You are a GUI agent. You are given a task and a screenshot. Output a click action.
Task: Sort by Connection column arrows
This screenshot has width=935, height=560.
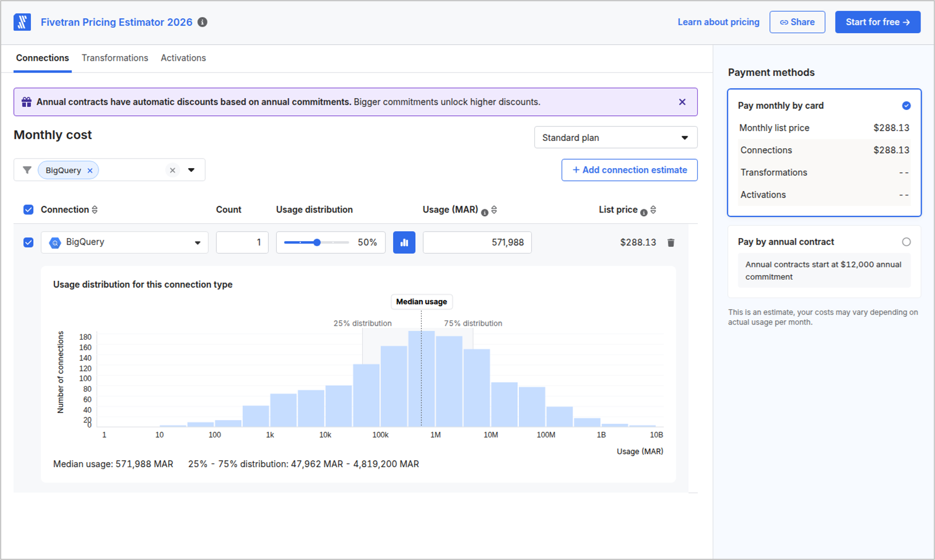[95, 210]
